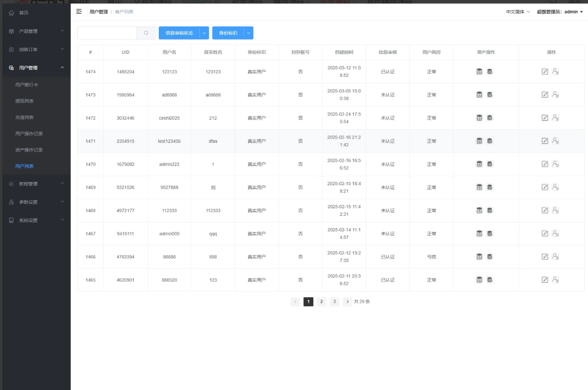Click the search input field

pos(107,33)
